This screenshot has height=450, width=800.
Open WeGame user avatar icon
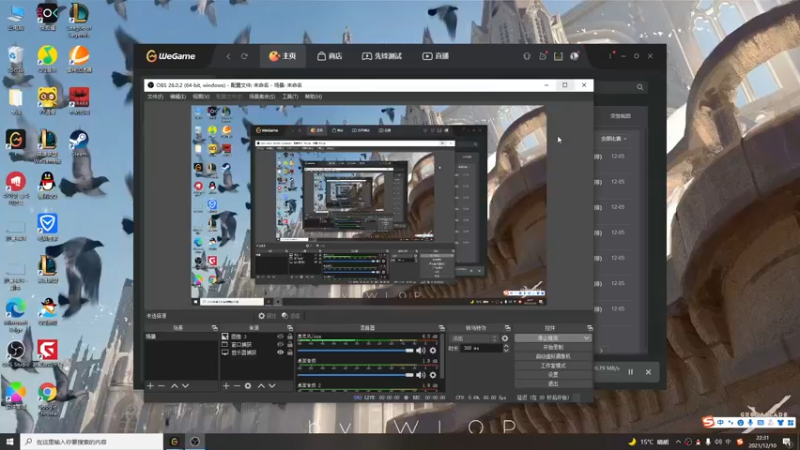click(x=574, y=56)
